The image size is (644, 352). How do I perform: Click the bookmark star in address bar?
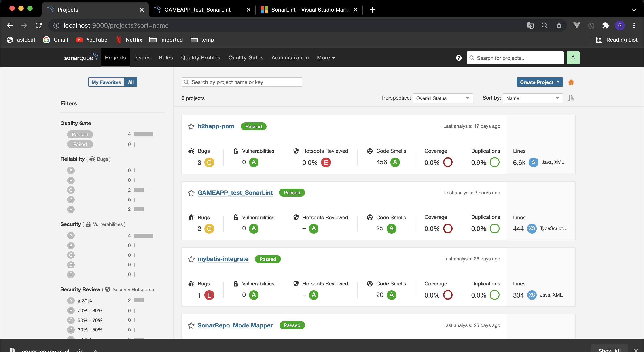tap(559, 25)
